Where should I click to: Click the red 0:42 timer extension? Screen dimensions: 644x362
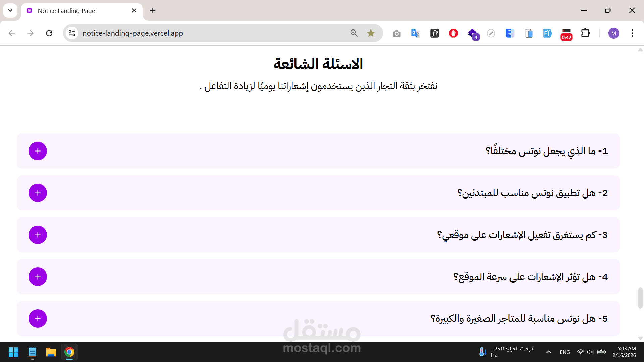[566, 34]
